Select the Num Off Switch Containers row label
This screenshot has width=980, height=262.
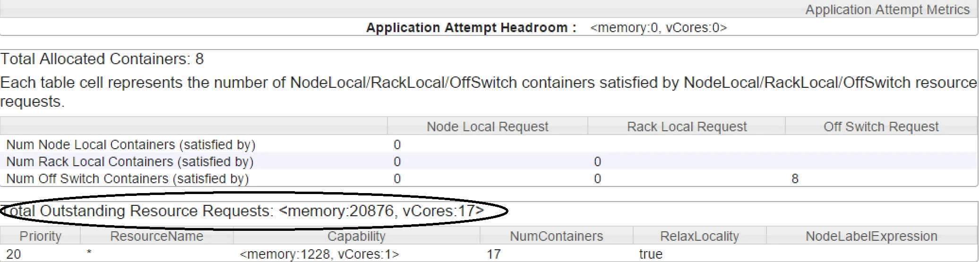[127, 178]
